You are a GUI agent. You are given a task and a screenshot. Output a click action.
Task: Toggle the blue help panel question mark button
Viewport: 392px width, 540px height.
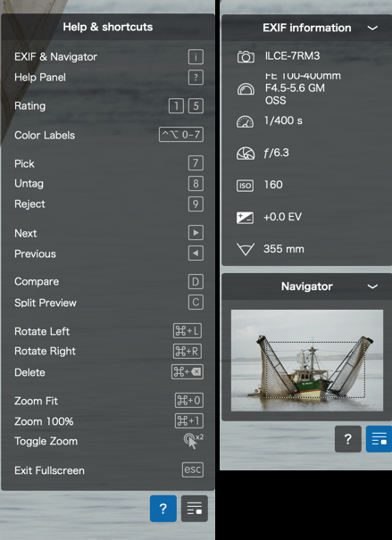(x=163, y=509)
